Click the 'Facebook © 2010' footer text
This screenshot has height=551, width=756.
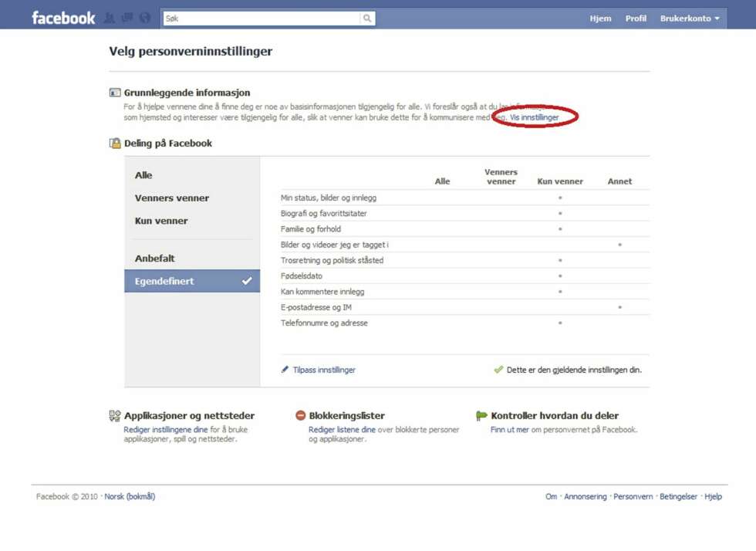(67, 496)
